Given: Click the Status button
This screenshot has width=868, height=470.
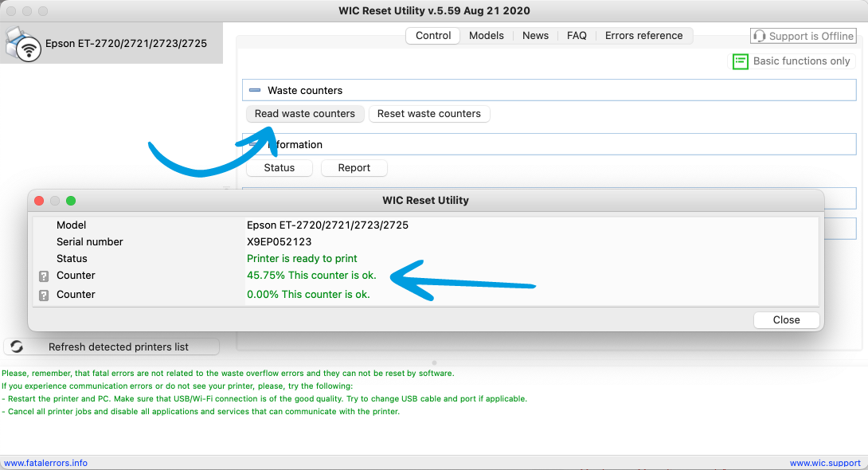Looking at the screenshot, I should click(x=279, y=168).
